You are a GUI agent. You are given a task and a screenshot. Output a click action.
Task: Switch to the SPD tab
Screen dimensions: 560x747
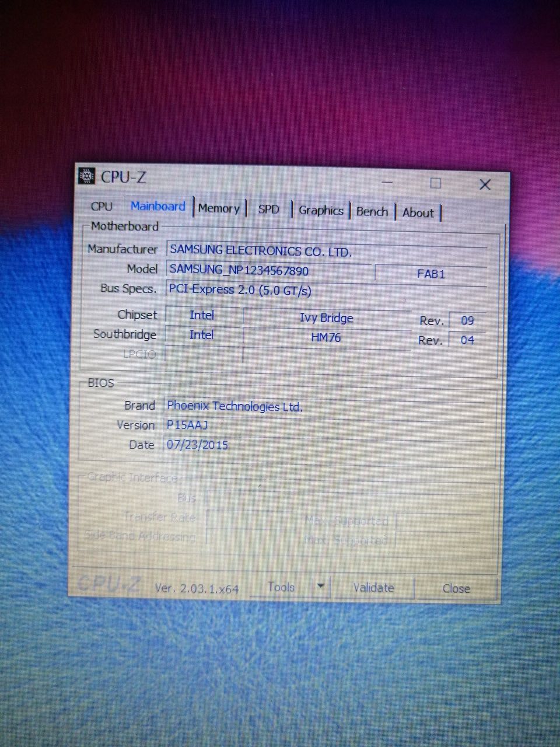pos(268,209)
